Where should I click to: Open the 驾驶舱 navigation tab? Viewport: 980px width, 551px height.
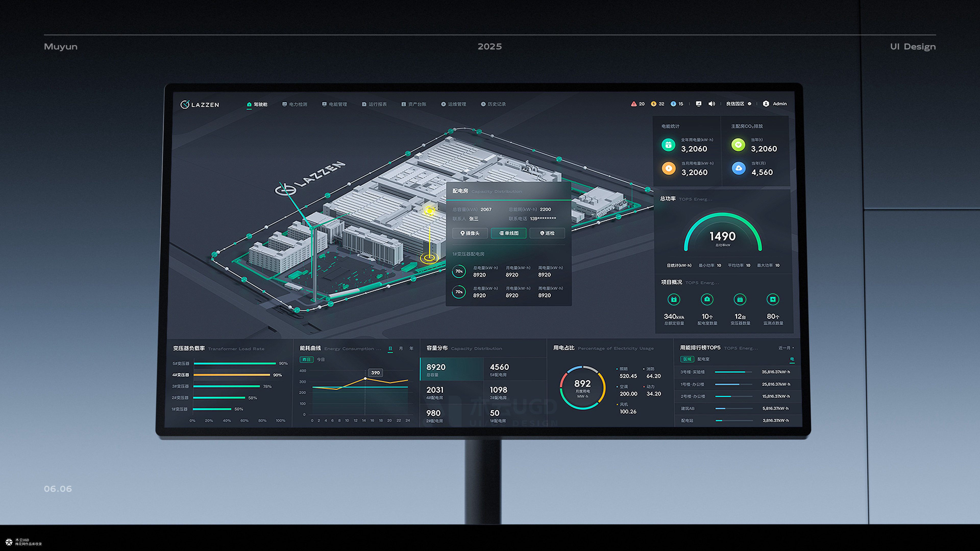[257, 104]
